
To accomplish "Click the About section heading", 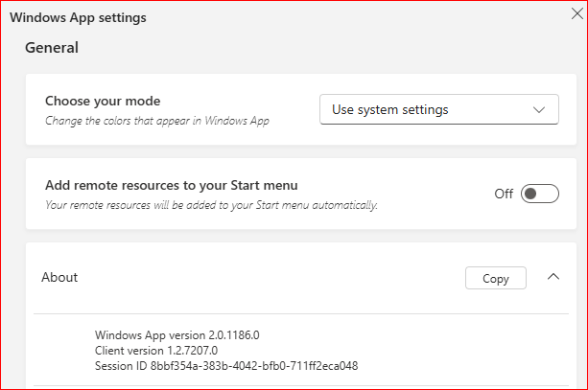I will 59,277.
